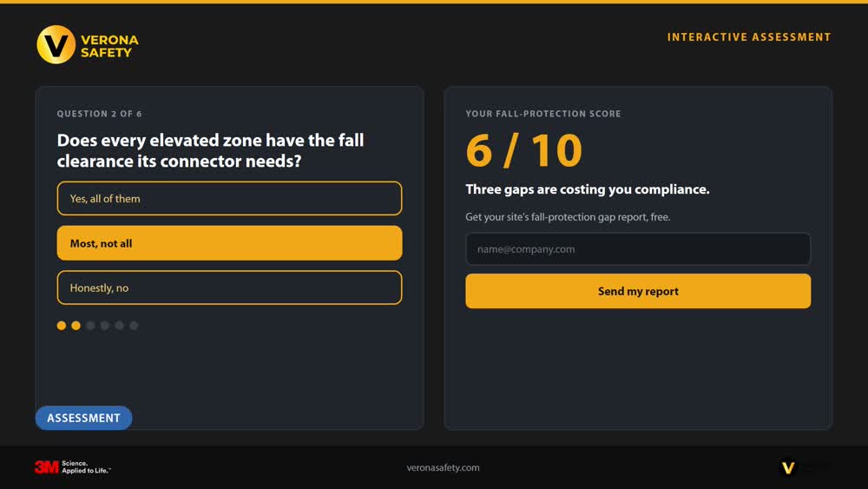Image resolution: width=868 pixels, height=489 pixels.
Task: Select the 'Yes, all of them' answer
Action: pyautogui.click(x=229, y=198)
